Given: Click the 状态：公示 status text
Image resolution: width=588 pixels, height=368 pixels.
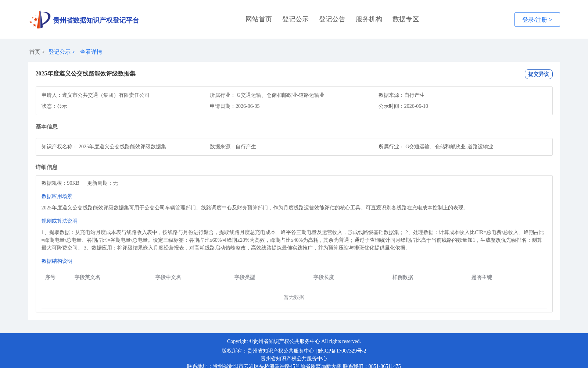Looking at the screenshot, I should point(54,106).
